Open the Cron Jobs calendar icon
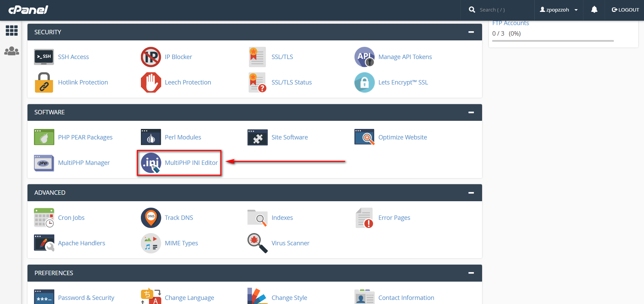644x304 pixels. tap(44, 217)
